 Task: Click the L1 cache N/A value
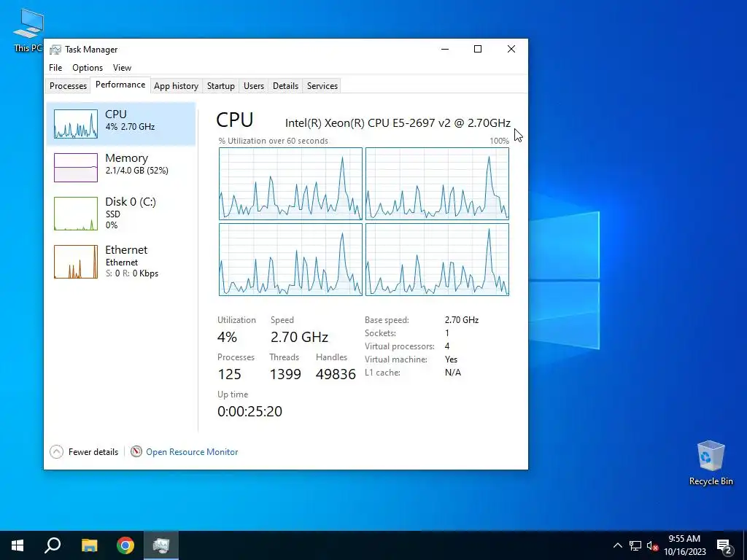[452, 373]
